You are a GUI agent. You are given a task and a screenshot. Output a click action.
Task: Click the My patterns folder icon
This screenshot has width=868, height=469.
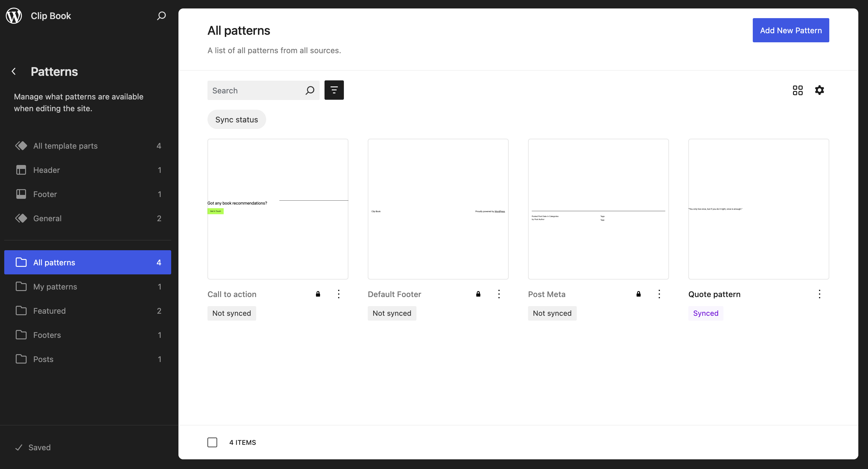21,286
